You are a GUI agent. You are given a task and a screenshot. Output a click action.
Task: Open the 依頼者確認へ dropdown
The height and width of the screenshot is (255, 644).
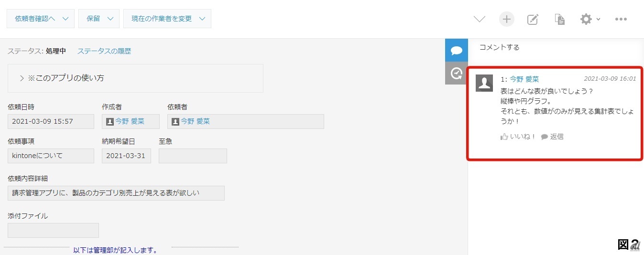coord(41,19)
